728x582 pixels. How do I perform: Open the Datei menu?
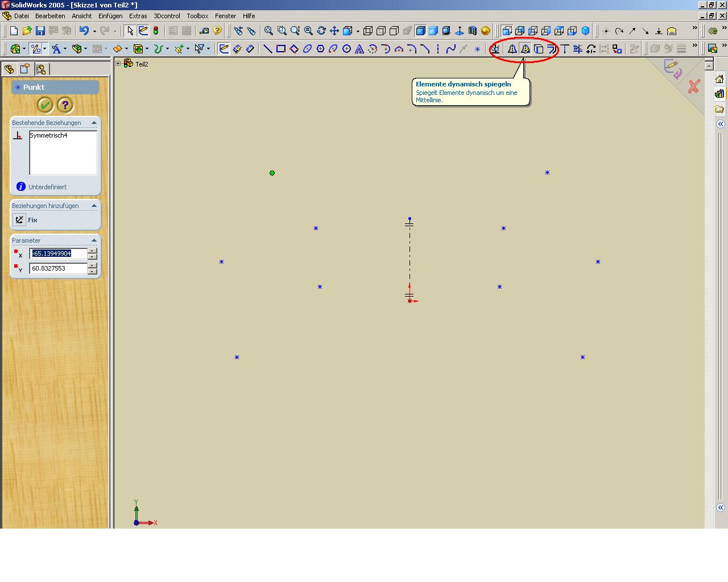tap(22, 16)
